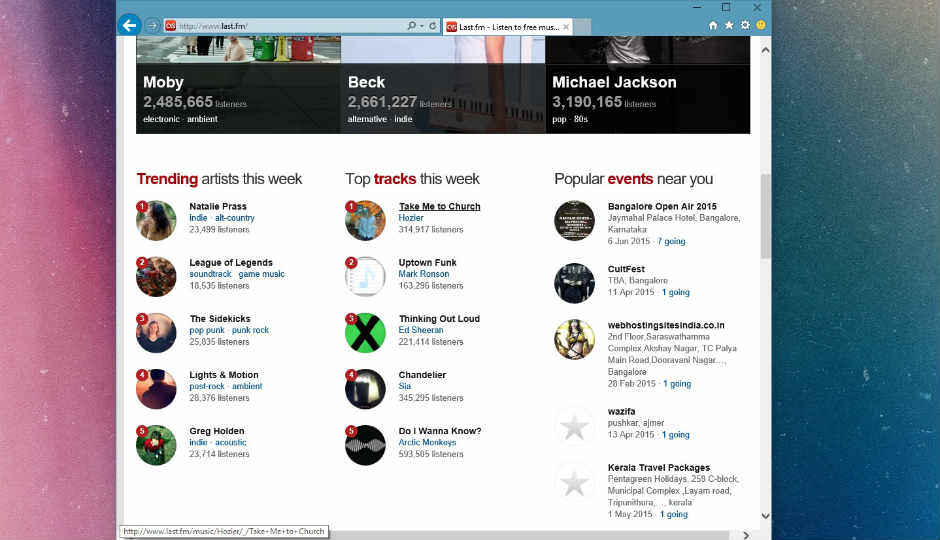940x540 pixels.
Task: Click CultFest event image
Action: click(574, 283)
